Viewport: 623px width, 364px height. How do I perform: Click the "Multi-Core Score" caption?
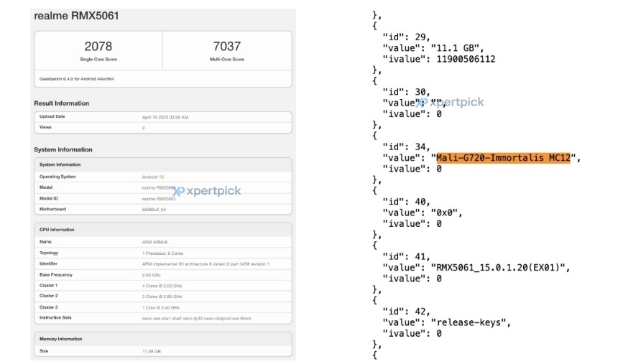point(227,59)
